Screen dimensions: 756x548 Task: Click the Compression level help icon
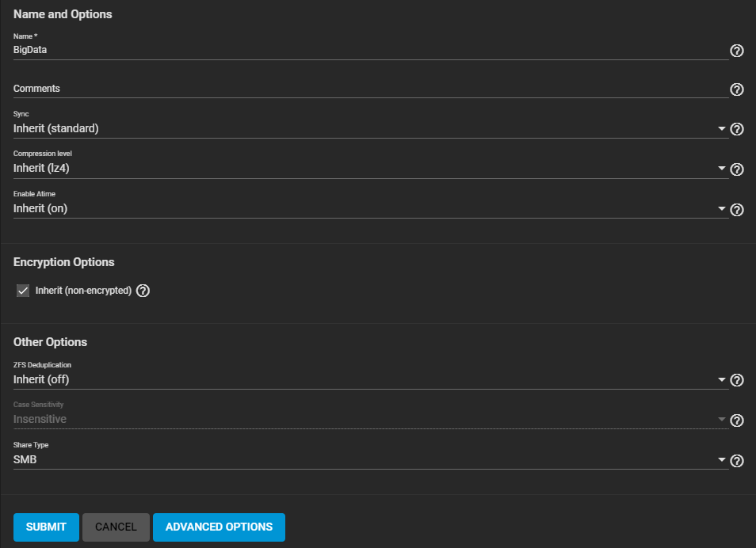[x=736, y=169]
